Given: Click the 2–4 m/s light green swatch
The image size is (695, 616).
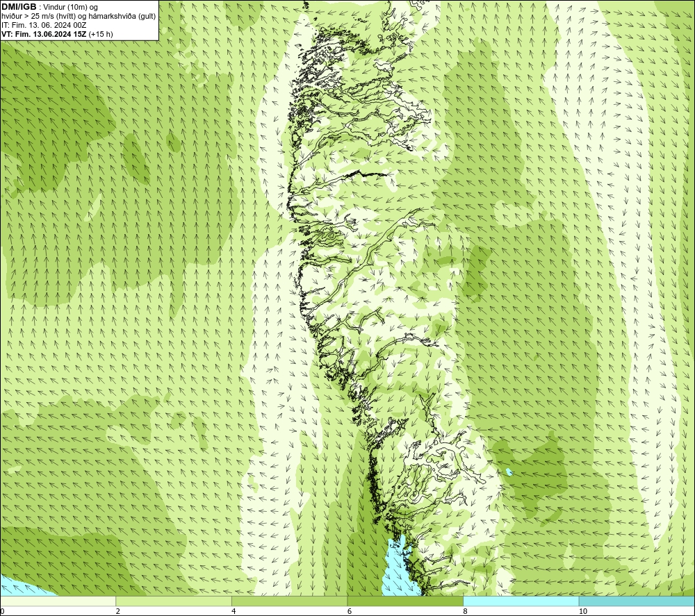Looking at the screenshot, I should point(174,601).
